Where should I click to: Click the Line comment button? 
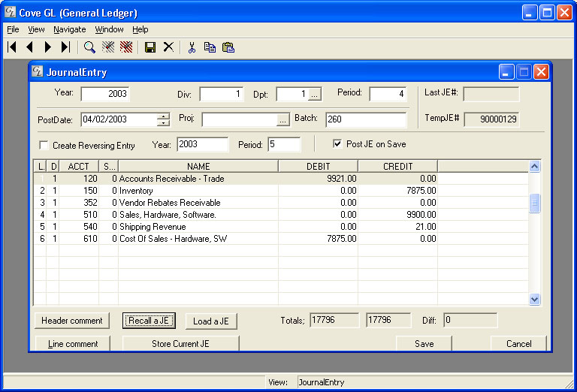pyautogui.click(x=73, y=343)
